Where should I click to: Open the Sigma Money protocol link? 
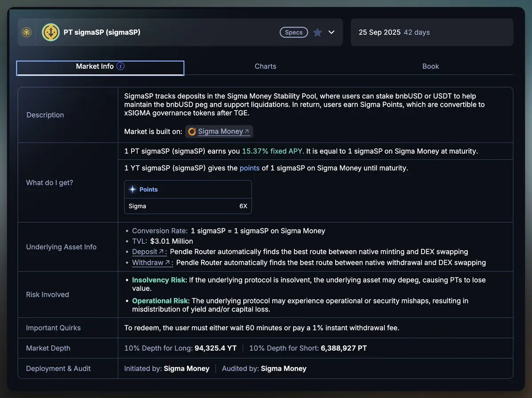[219, 131]
